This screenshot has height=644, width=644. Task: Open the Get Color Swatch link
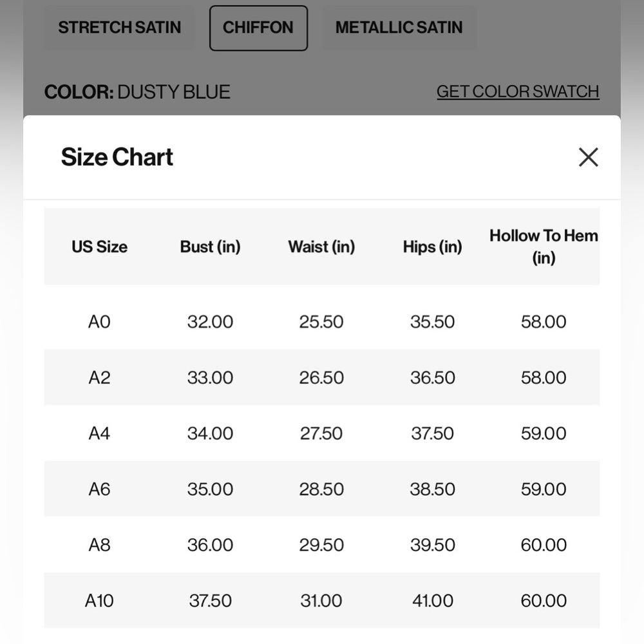coord(518,91)
